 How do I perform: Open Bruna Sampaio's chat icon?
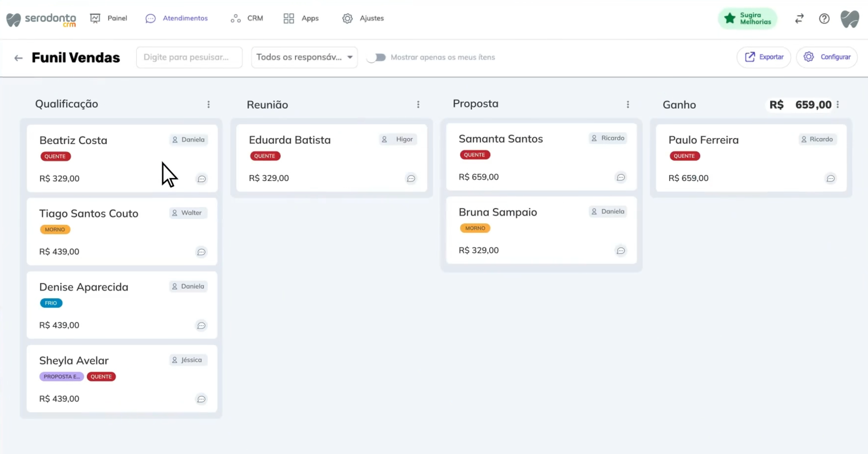621,251
